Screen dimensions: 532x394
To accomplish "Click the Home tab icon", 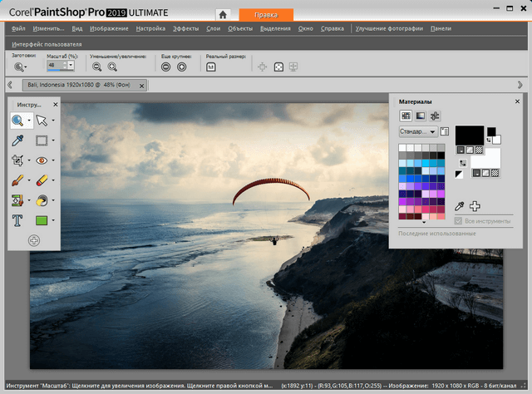I will tap(222, 14).
